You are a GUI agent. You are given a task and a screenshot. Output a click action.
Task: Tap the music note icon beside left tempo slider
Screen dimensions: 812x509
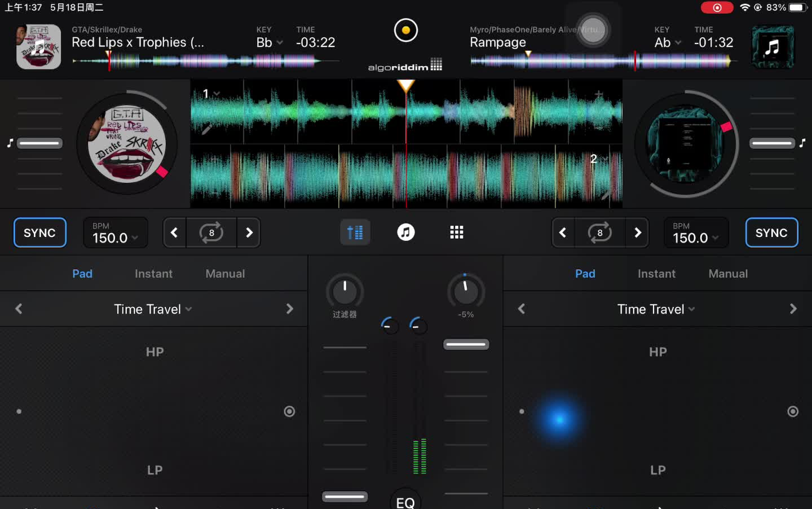click(10, 143)
